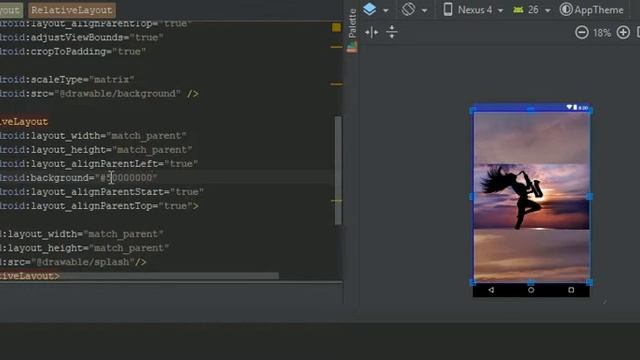
Task: Click the preview home navigation button
Action: (x=531, y=290)
